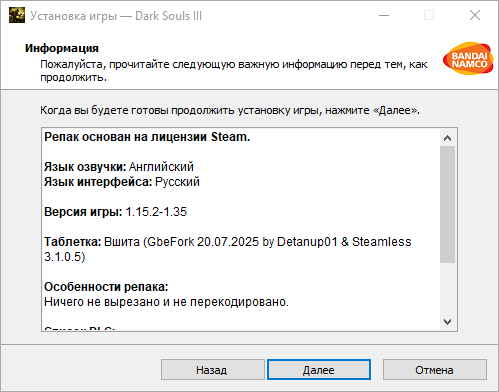Minimize the installer window

click(x=384, y=15)
